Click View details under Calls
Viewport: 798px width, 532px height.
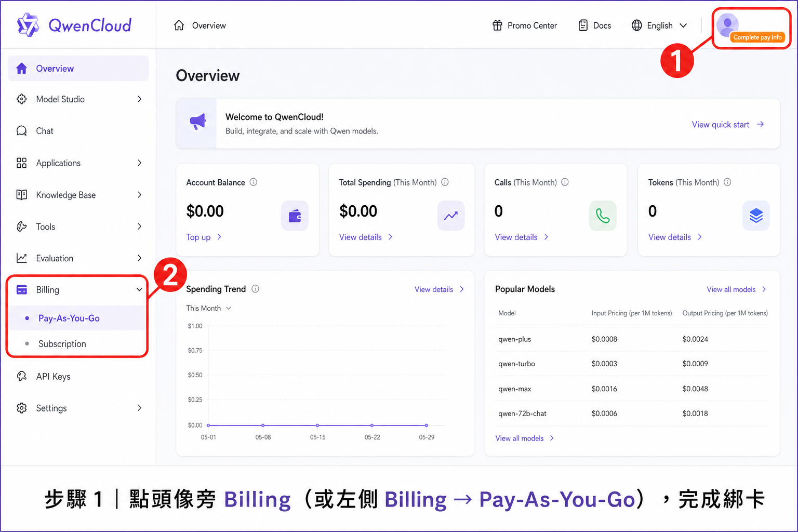click(522, 237)
